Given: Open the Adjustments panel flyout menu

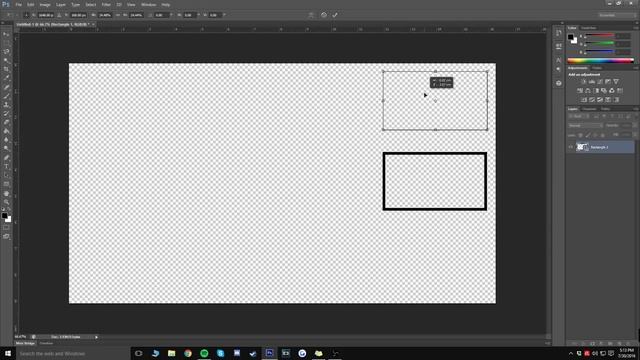Looking at the screenshot, I should pos(636,68).
